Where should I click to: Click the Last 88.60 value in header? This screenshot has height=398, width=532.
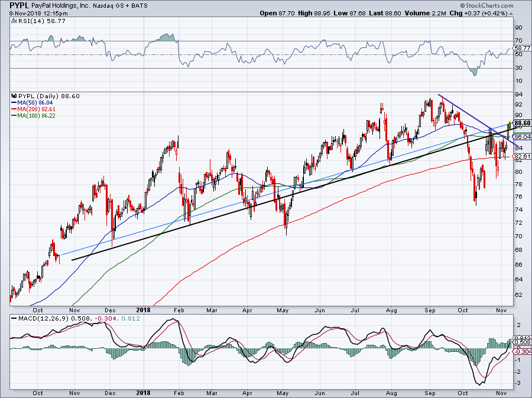pyautogui.click(x=385, y=13)
